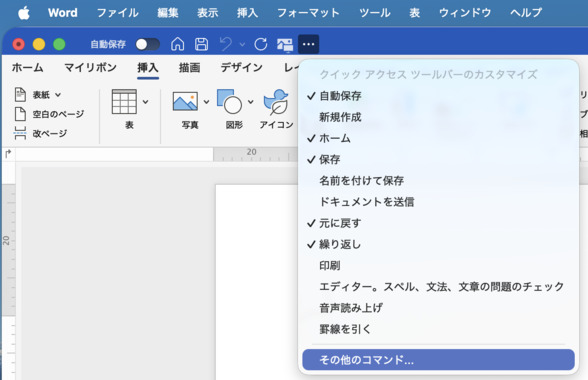
Task: Click the Save floppy disk icon
Action: pyautogui.click(x=201, y=44)
